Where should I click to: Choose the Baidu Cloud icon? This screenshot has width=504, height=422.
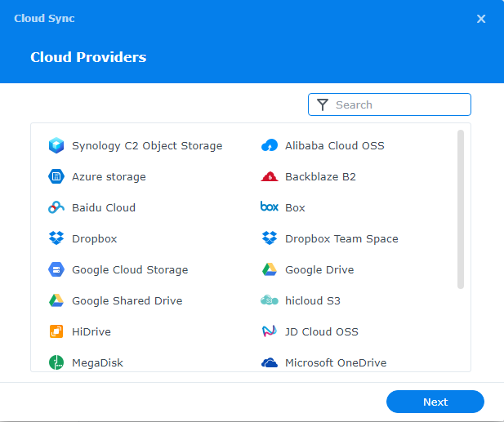pos(56,208)
